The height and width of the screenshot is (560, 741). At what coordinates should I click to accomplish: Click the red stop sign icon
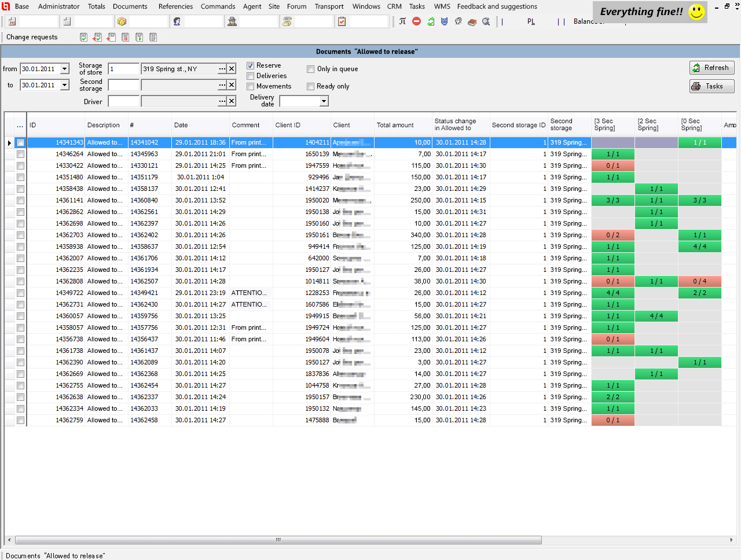(416, 21)
